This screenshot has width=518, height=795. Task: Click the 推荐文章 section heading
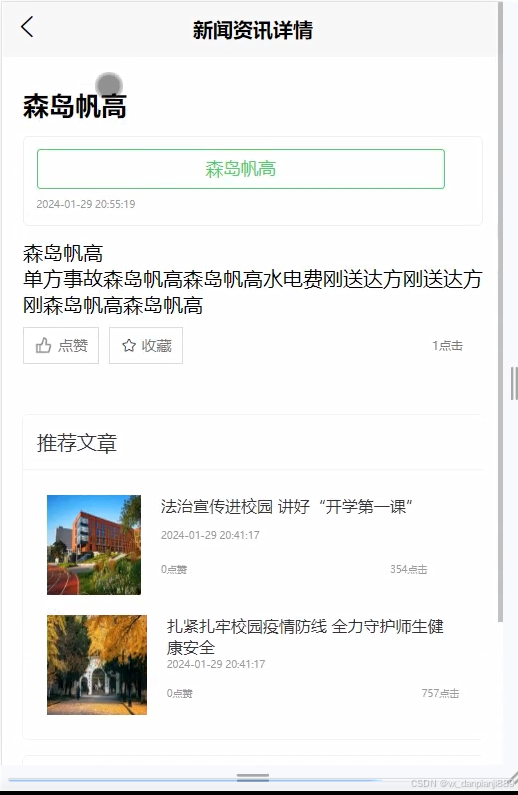[x=77, y=443]
